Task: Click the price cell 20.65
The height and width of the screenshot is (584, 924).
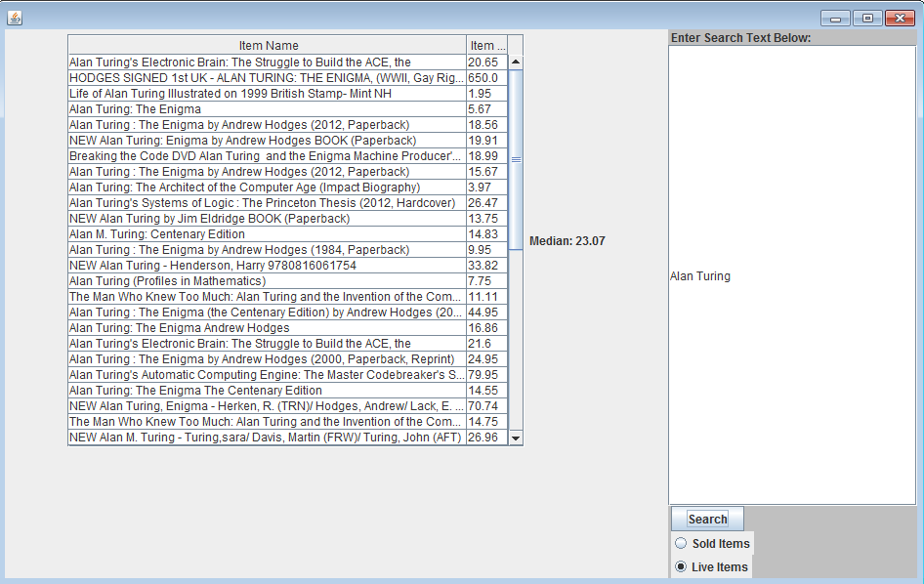Action: click(x=486, y=62)
